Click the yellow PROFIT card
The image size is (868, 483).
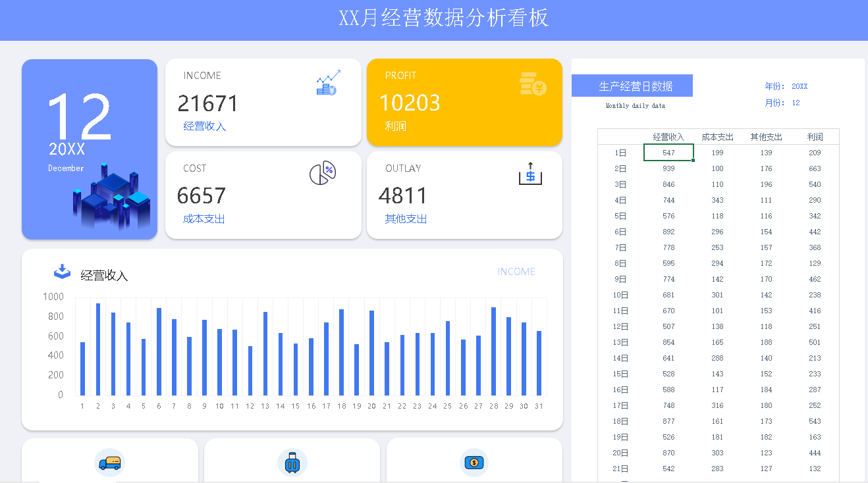tap(464, 102)
